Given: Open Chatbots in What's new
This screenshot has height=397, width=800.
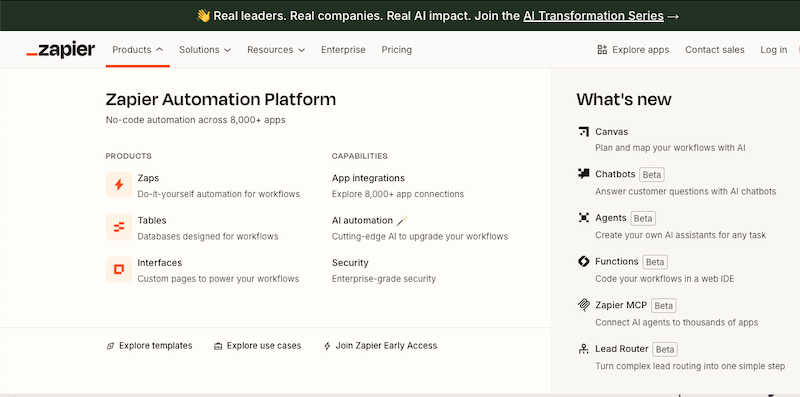Looking at the screenshot, I should (x=615, y=174).
